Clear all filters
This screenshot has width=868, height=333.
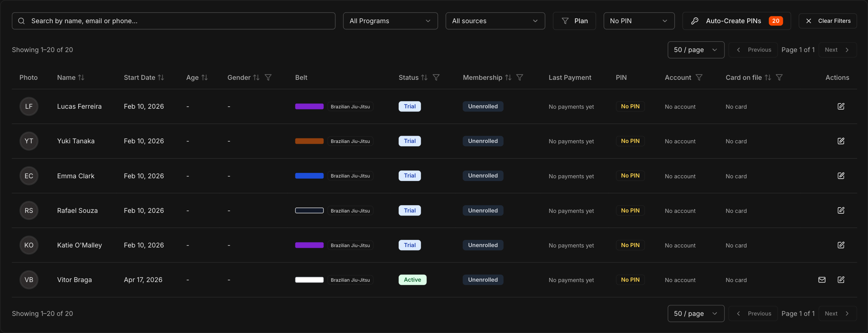pyautogui.click(x=828, y=21)
